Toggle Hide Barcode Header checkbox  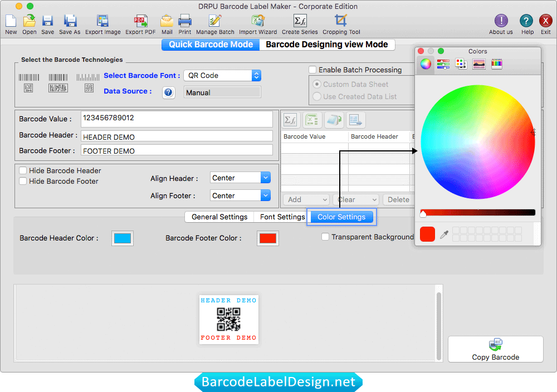23,170
